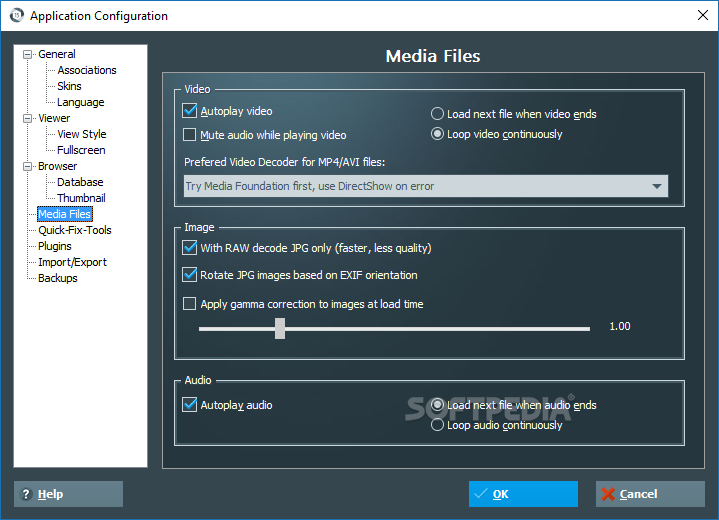The image size is (719, 520).
Task: Toggle Autoplay audio checkbox
Action: click(x=189, y=405)
